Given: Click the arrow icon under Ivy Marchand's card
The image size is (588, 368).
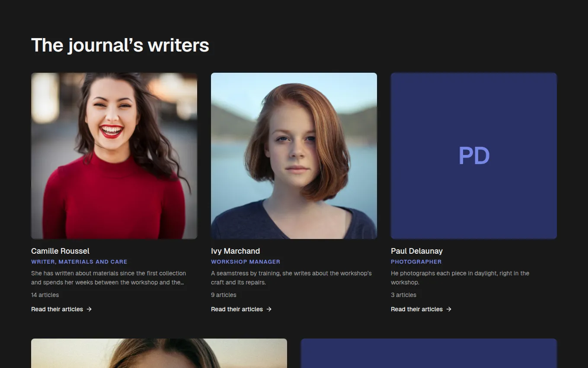Looking at the screenshot, I should coord(269,309).
